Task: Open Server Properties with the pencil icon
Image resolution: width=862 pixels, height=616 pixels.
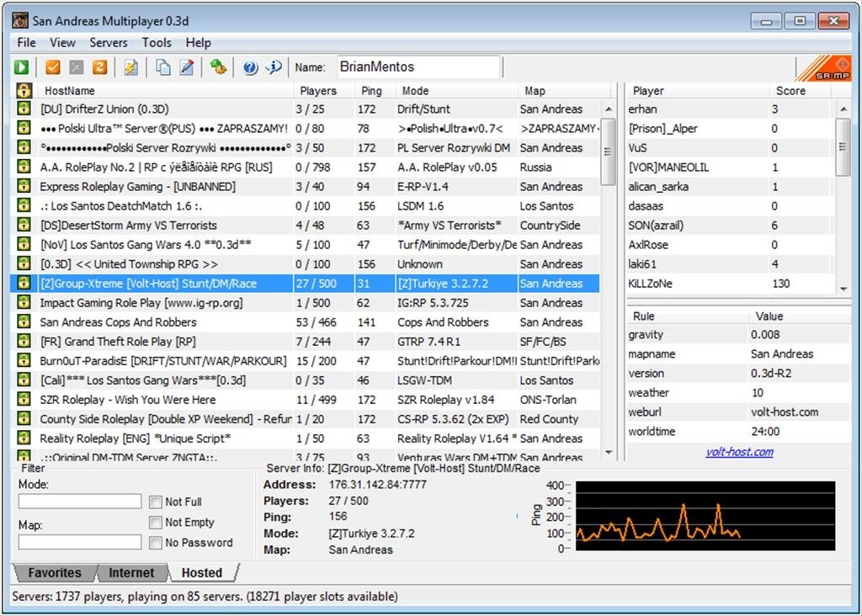Action: pyautogui.click(x=187, y=67)
